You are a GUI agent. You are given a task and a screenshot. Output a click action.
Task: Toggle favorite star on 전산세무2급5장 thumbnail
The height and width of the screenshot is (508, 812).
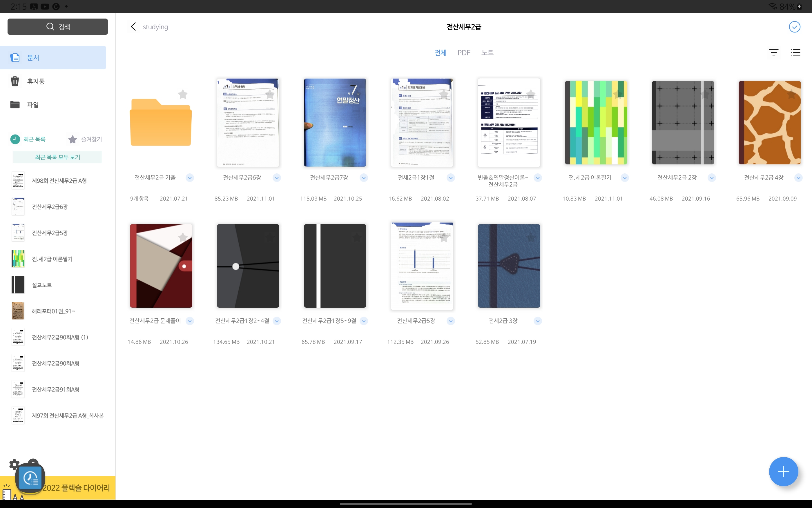pos(444,237)
